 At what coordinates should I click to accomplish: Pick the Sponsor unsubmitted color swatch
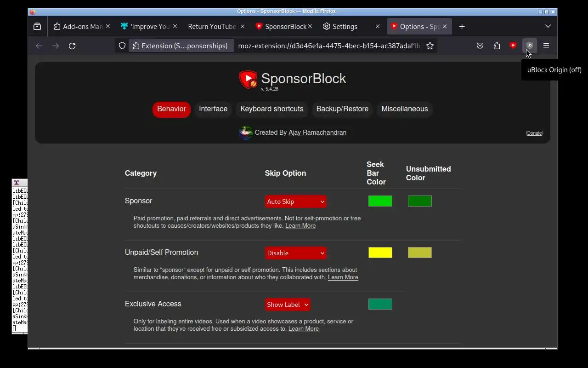click(420, 201)
